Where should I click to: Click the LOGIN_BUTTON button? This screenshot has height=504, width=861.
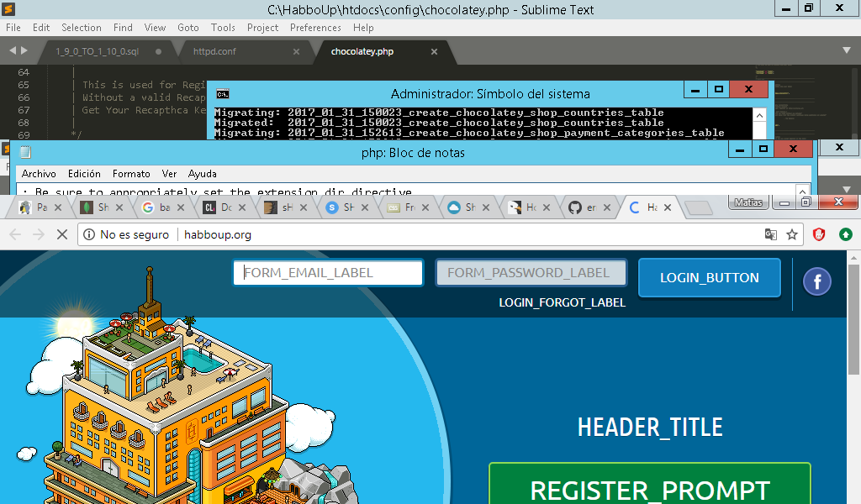click(710, 277)
